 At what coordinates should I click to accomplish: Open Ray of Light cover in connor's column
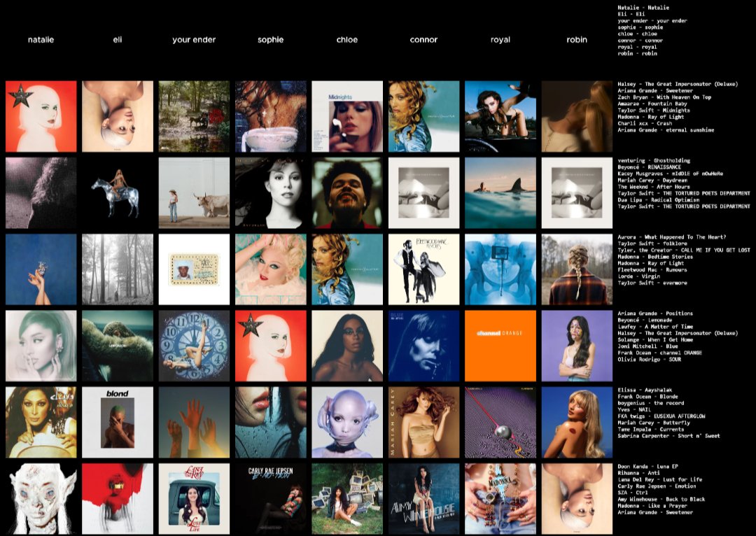(423, 116)
